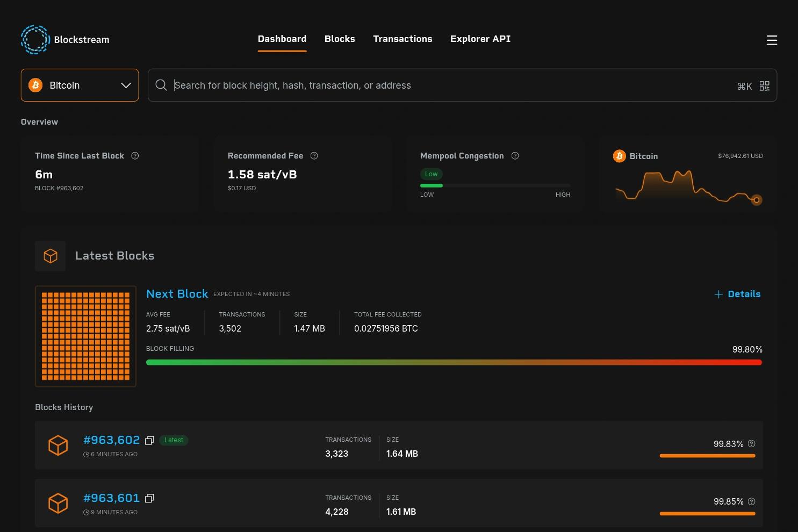Viewport: 798px width, 532px height.
Task: Expand Next Block Details
Action: [x=737, y=294]
